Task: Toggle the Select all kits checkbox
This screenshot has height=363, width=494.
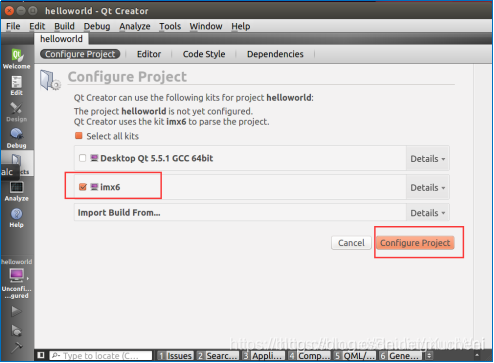Action: tap(79, 136)
